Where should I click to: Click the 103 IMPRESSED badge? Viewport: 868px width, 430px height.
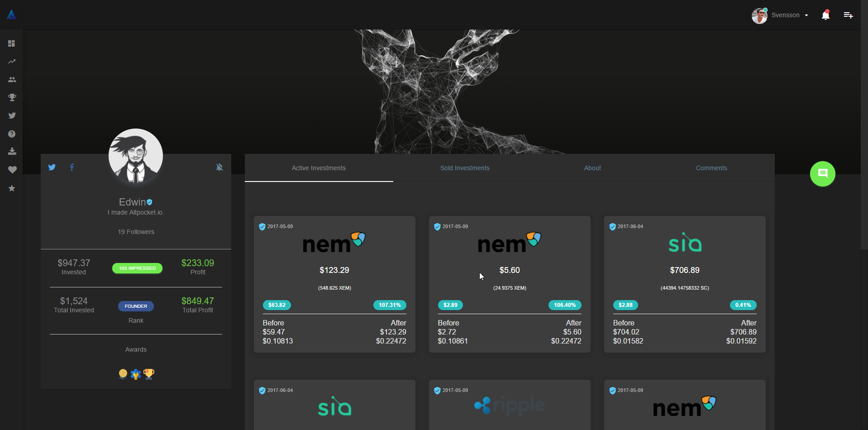137,268
